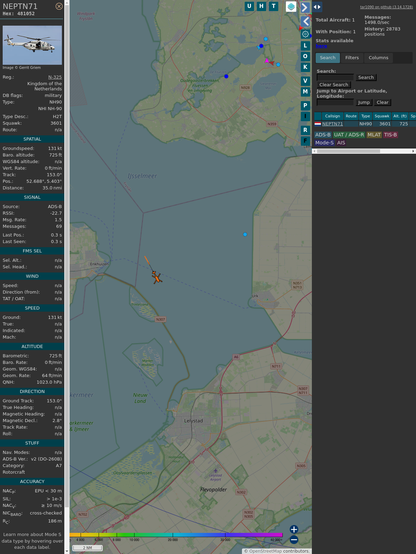Viewport: 416px width, 554px height.
Task: Click the H map toggle button
Action: [x=262, y=6]
